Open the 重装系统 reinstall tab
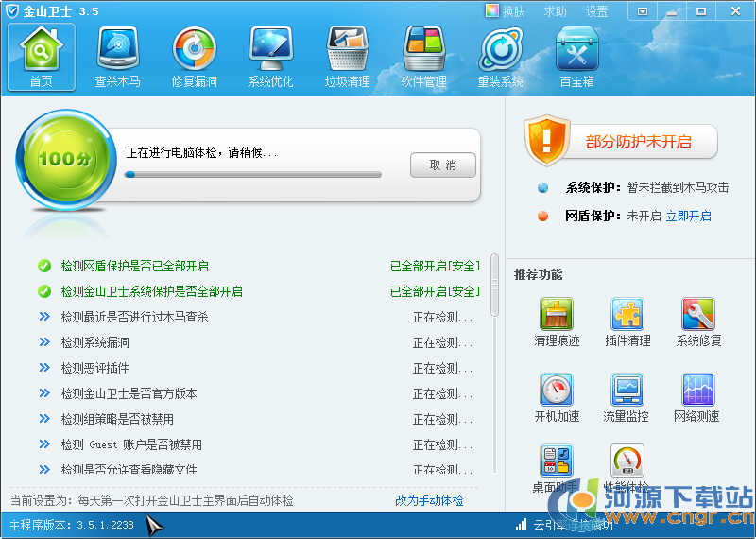 501,57
